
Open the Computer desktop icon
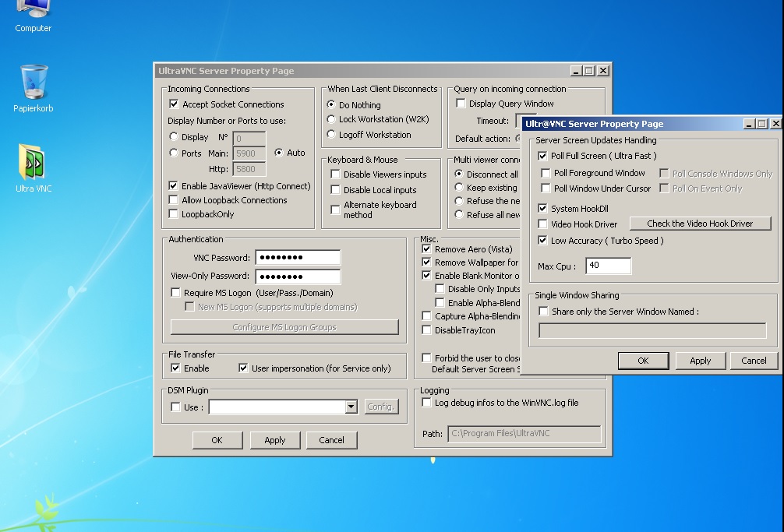[33, 16]
